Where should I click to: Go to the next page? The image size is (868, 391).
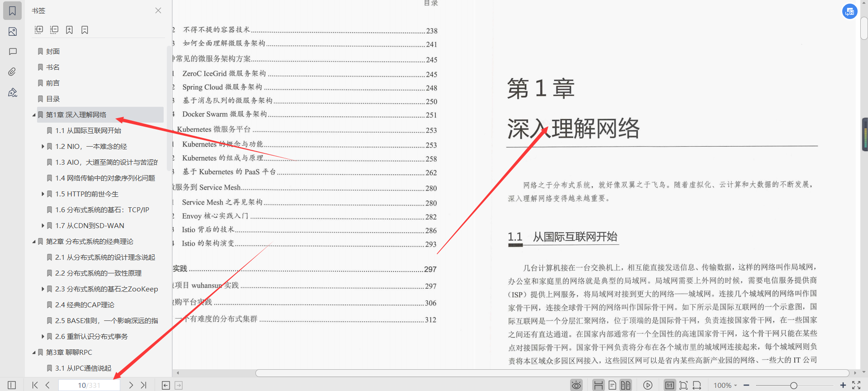pos(131,385)
